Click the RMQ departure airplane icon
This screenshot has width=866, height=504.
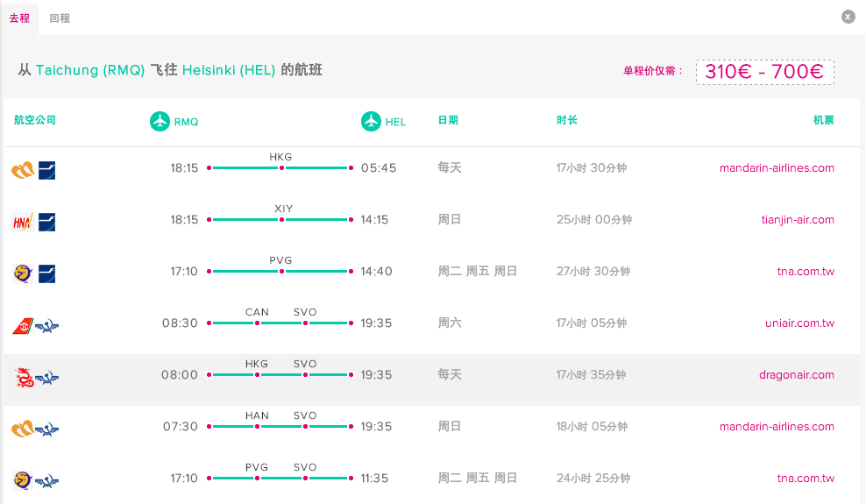click(160, 121)
